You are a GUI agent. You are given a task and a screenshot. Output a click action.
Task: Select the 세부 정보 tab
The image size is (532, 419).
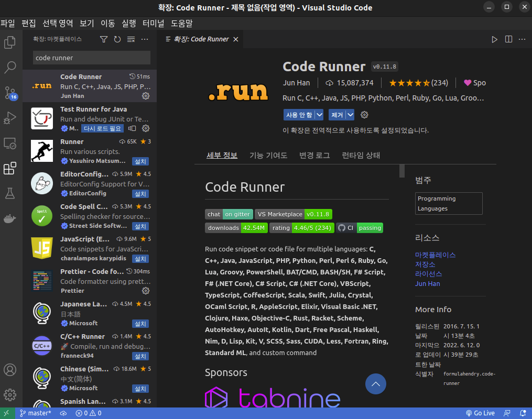point(222,155)
